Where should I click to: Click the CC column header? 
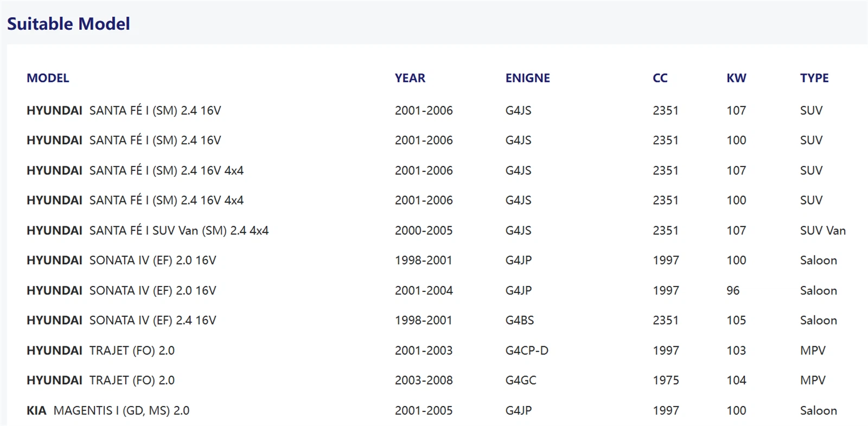point(660,78)
